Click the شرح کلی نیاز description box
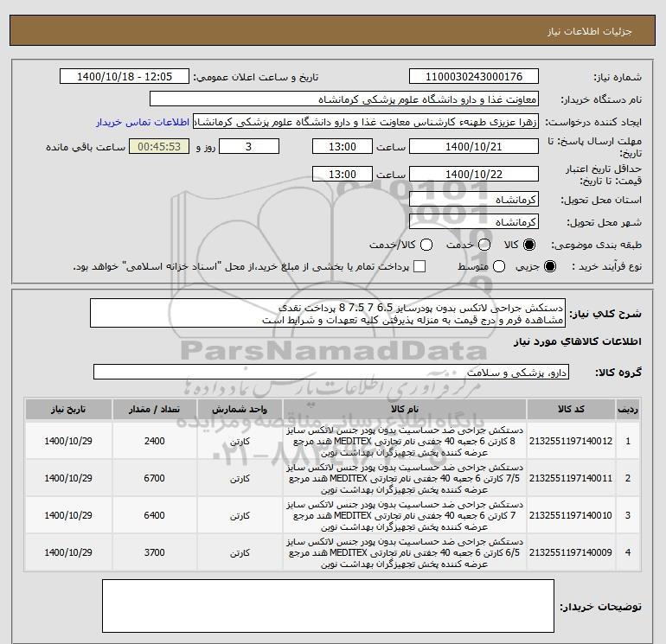This screenshot has width=666, height=644. point(328,313)
